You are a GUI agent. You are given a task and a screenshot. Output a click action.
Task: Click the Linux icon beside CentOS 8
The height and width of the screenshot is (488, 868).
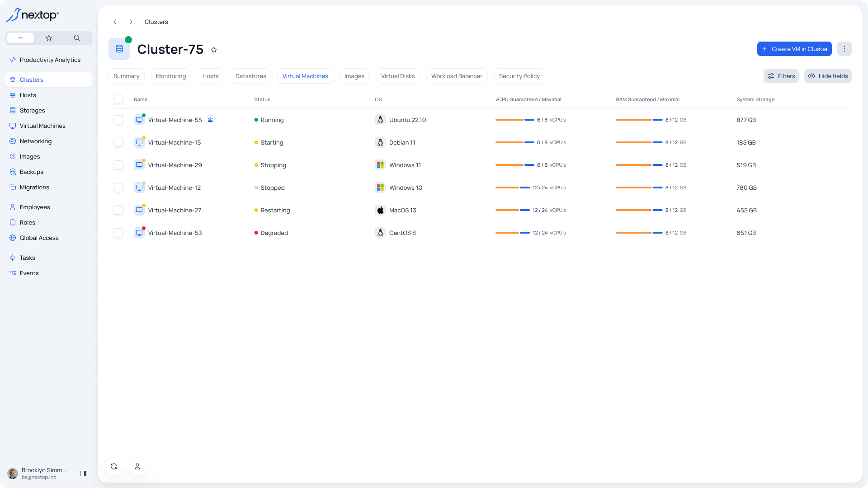pos(380,233)
